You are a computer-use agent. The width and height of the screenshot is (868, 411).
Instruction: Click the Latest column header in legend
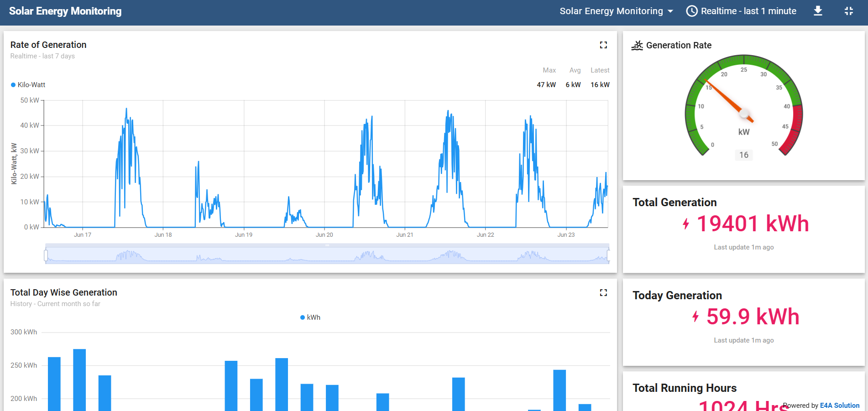[600, 70]
